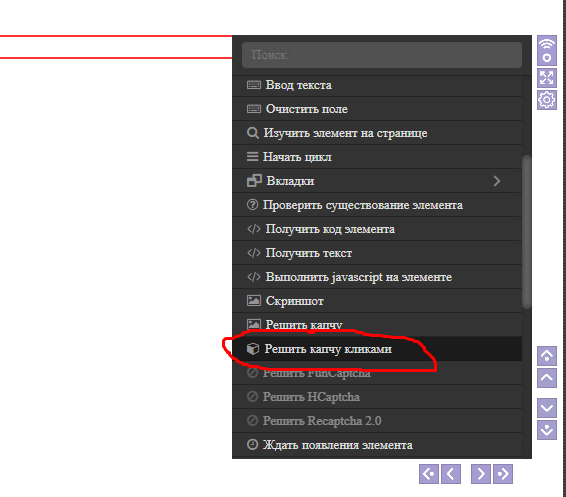Click the blocked icon beside Решить HCaptcha
This screenshot has width=566, height=497.
tap(252, 397)
